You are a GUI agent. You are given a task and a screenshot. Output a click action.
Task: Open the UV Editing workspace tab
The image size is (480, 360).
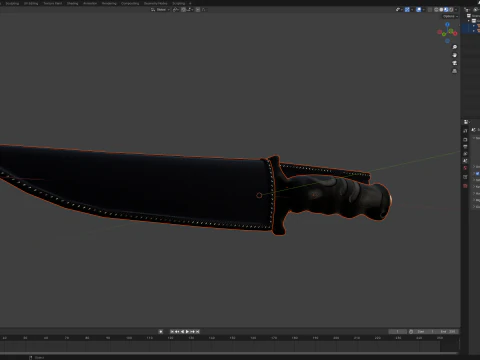point(31,3)
